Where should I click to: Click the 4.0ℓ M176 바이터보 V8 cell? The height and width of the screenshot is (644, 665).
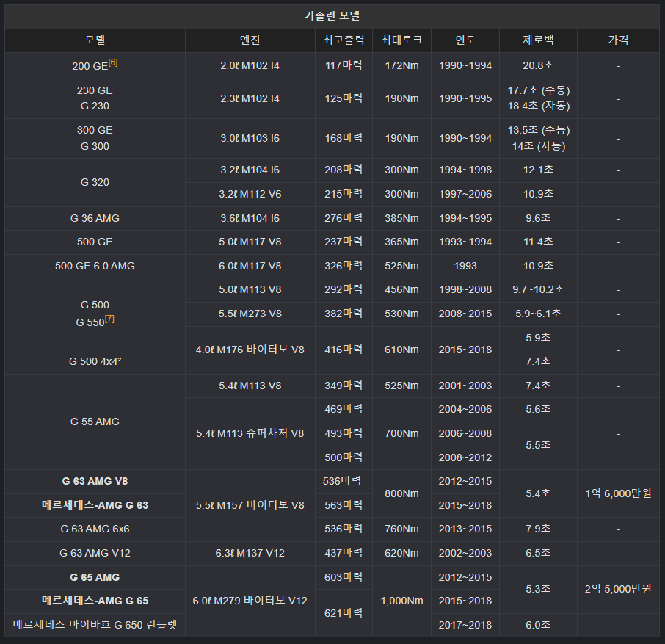(250, 350)
